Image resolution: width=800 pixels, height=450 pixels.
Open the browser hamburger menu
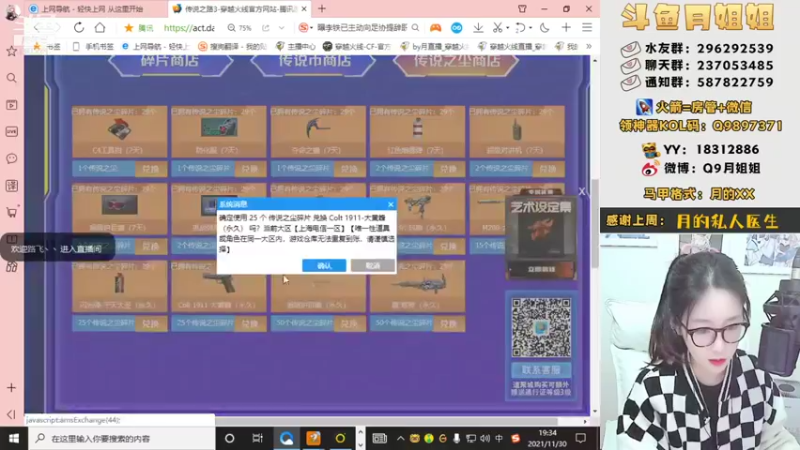[587, 28]
